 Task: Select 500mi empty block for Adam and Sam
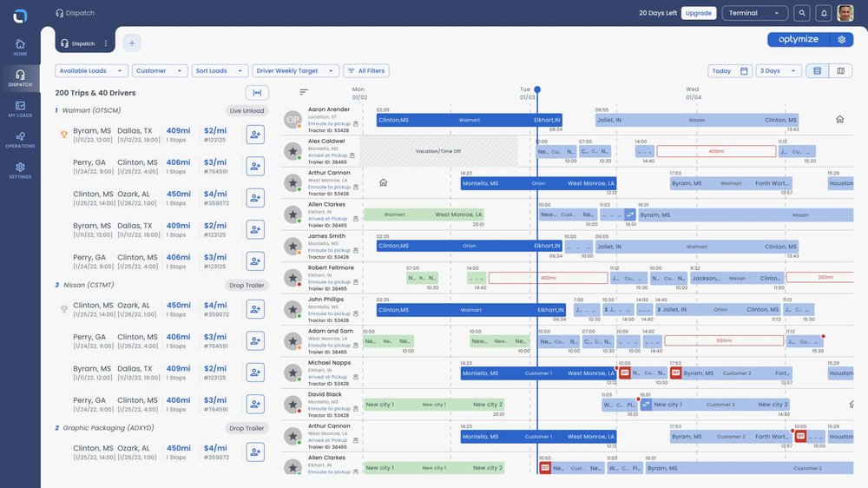coord(724,340)
